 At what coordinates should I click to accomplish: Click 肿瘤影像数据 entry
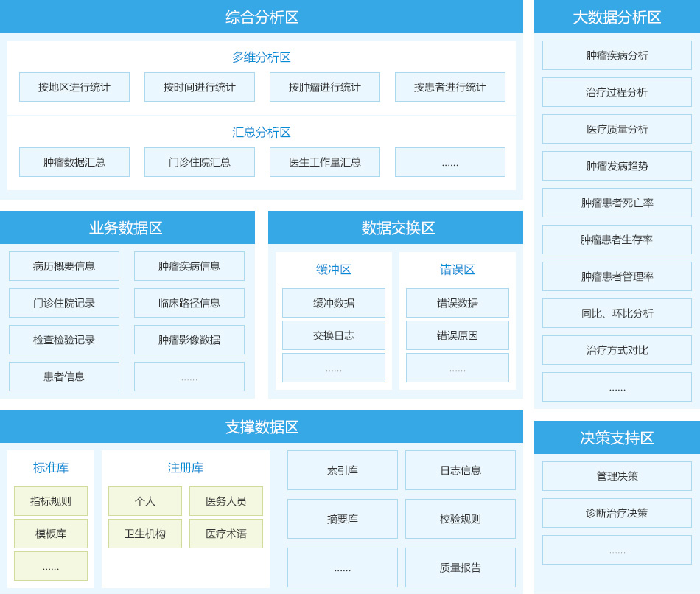(189, 340)
